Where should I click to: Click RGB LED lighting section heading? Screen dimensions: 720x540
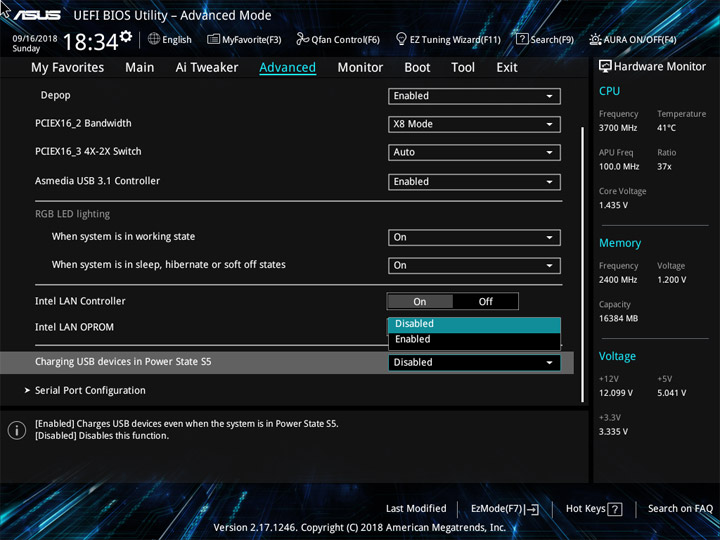73,214
